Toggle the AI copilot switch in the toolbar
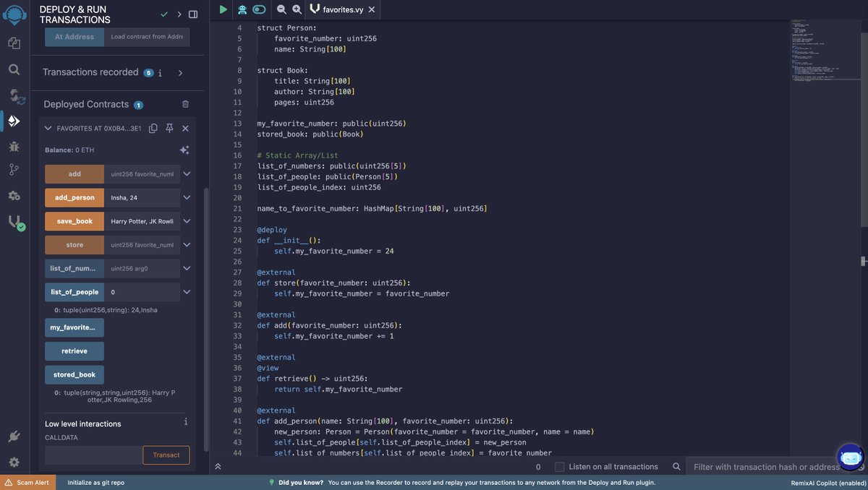This screenshot has height=490, width=868. tap(259, 9)
